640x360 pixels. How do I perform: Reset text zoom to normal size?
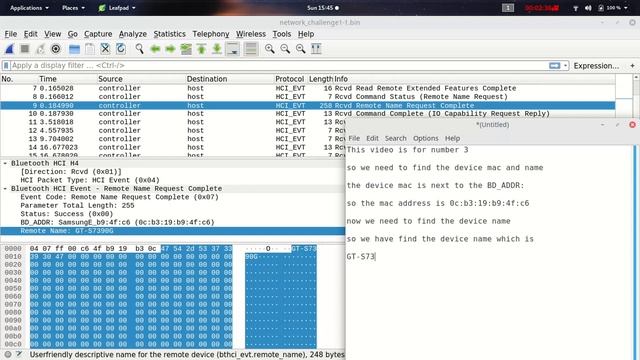[x=301, y=49]
